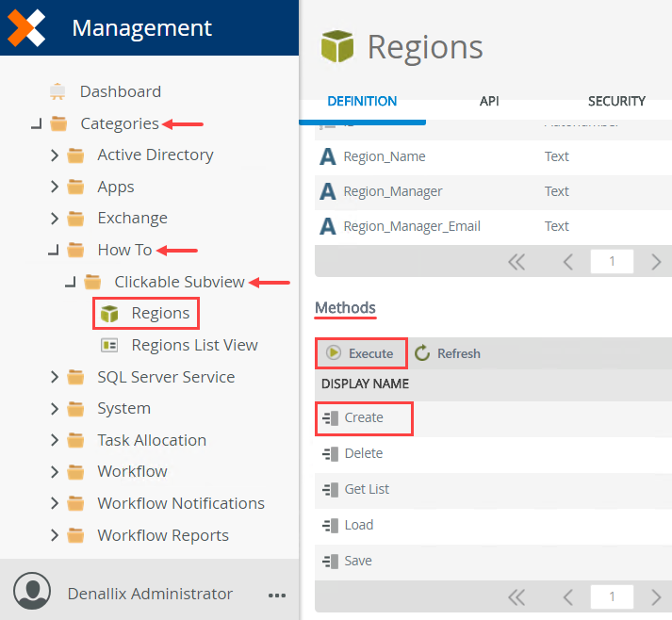Click the Regions List View icon

tap(109, 345)
